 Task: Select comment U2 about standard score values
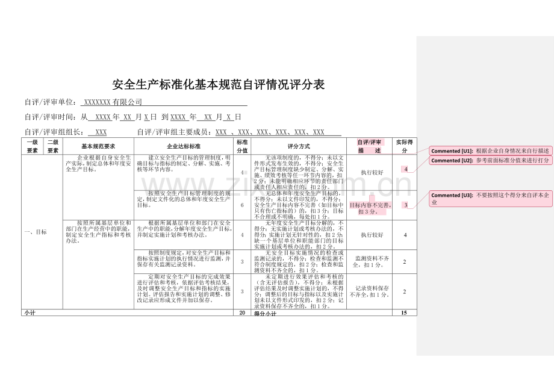point(491,160)
